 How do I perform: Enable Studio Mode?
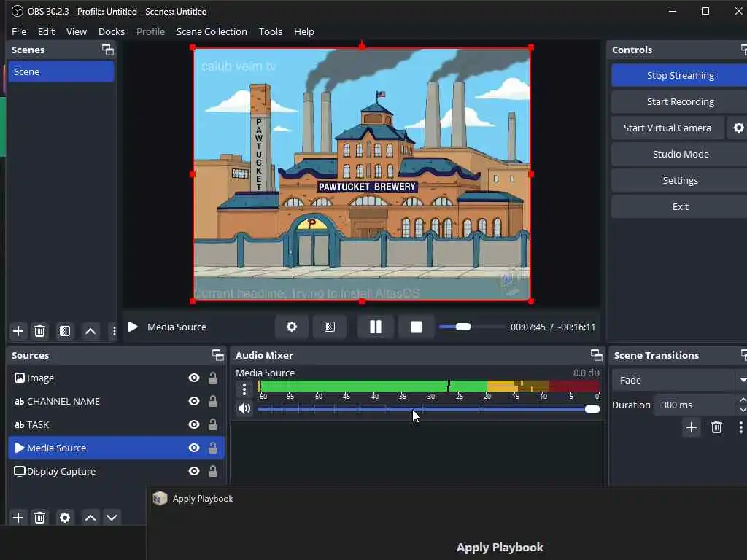681,154
